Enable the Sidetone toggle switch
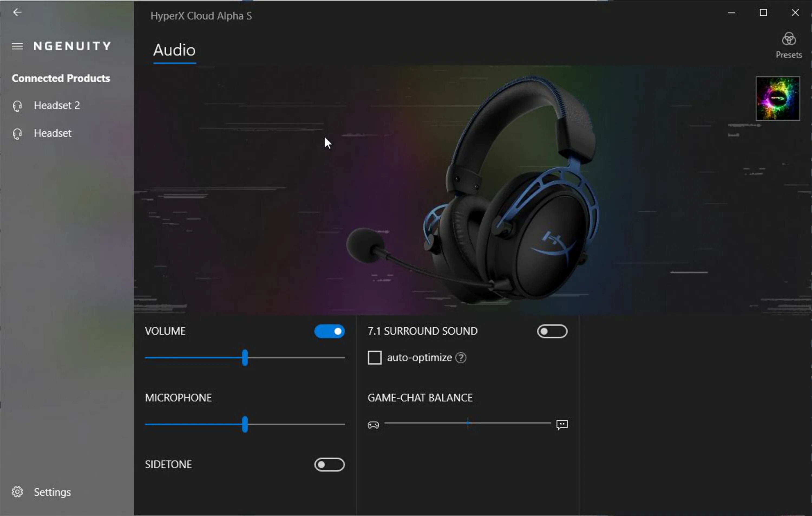 (329, 464)
